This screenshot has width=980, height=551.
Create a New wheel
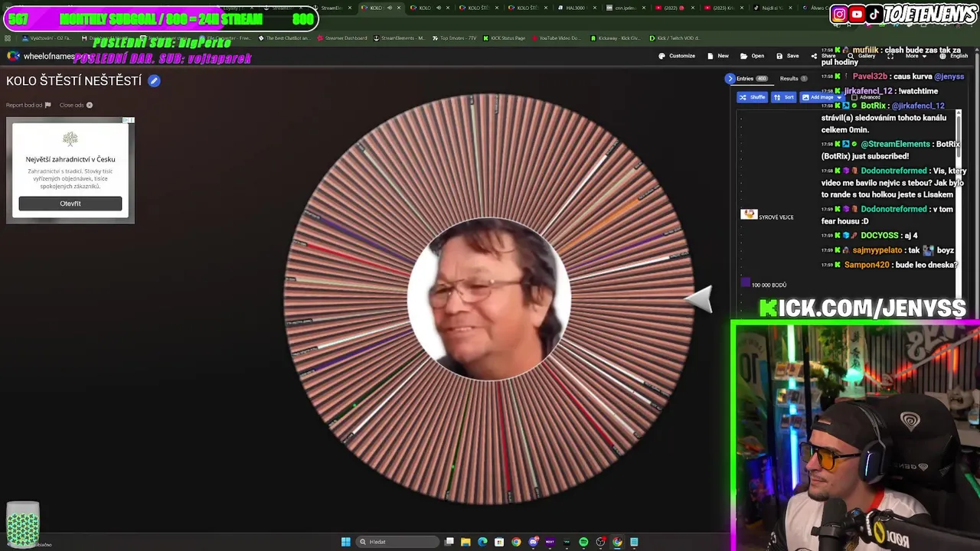[718, 56]
